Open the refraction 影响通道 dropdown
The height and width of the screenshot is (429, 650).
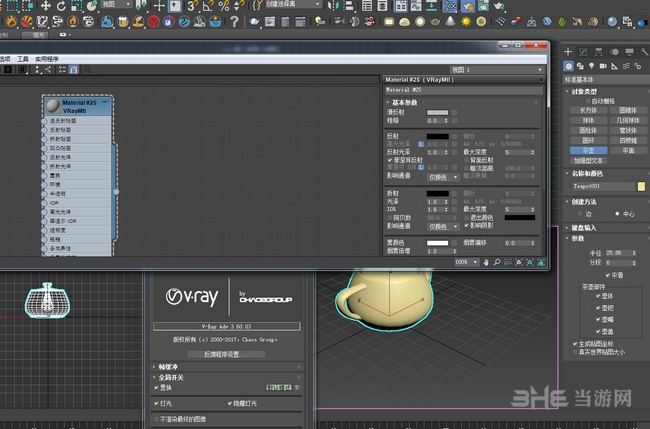click(x=443, y=226)
